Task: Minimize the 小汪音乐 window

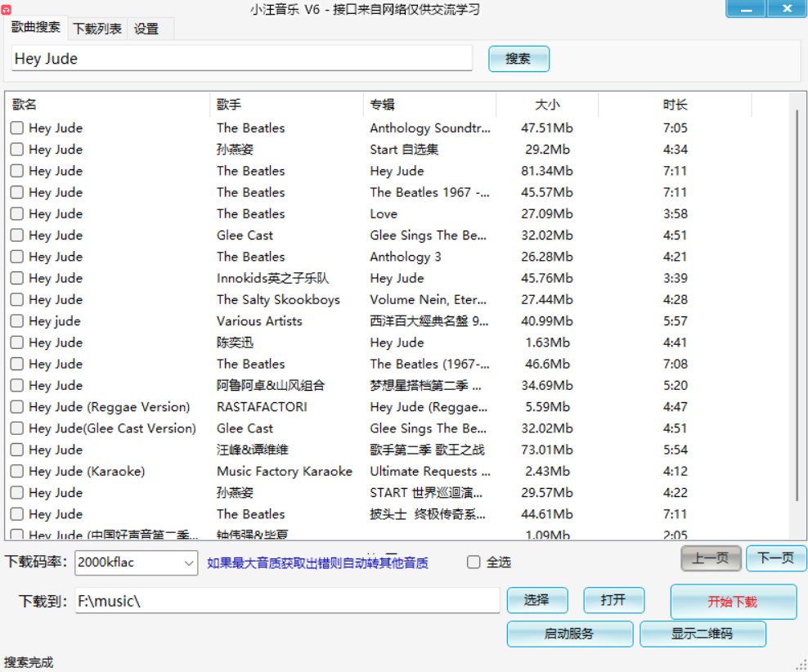Action: (x=746, y=9)
